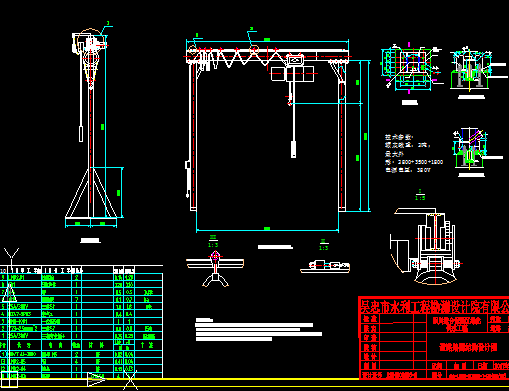
Task: Pick the '1:5' scale label above the circular detail
Action: pyautogui.click(x=420, y=198)
